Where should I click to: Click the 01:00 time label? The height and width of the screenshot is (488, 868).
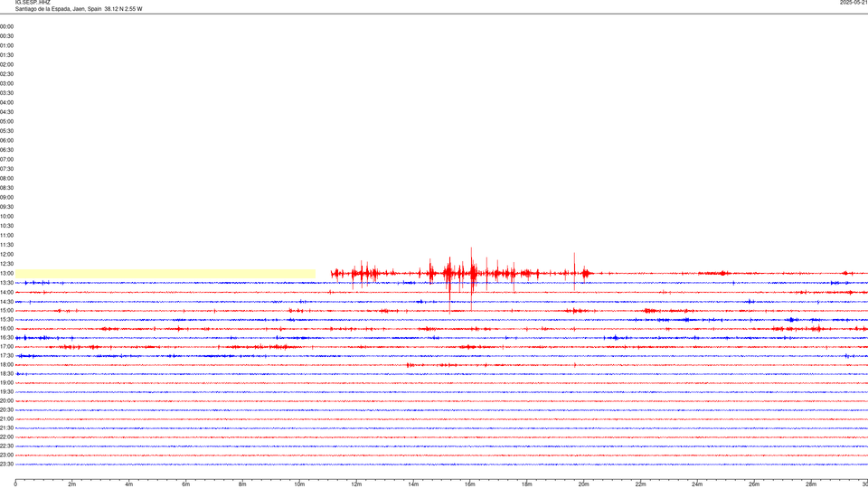tap(6, 45)
